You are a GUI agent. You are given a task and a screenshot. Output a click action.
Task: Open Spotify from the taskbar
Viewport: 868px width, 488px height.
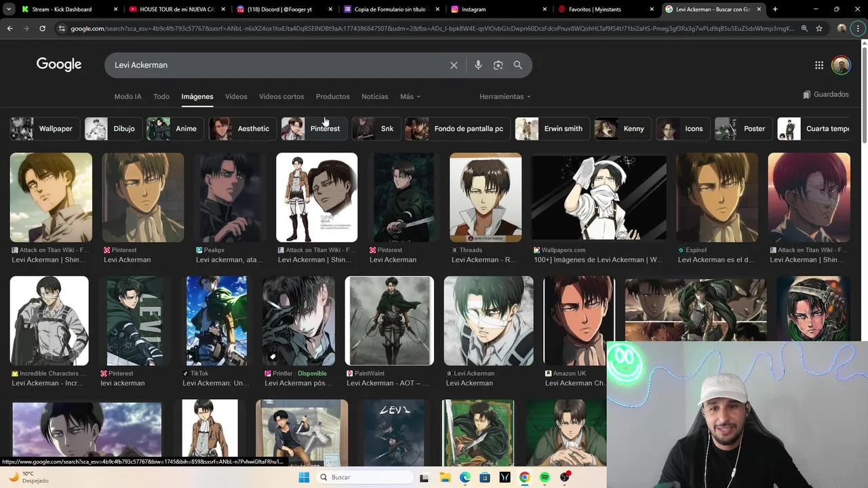coord(545,477)
